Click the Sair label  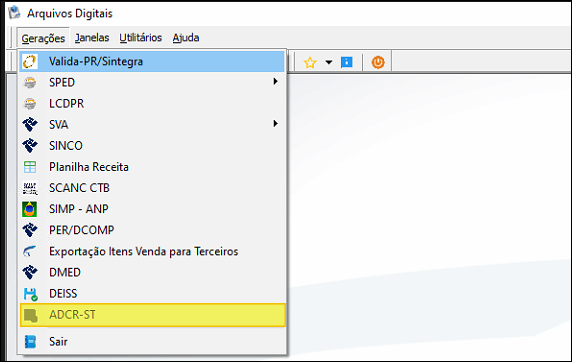pos(58,342)
